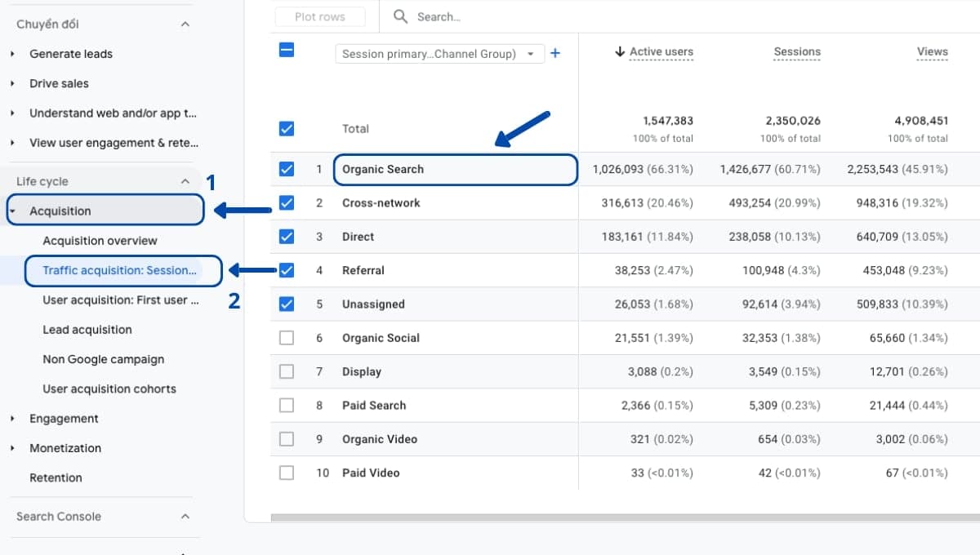Open User acquisition cohorts report
Screen dimensions: 980x555
pos(109,389)
